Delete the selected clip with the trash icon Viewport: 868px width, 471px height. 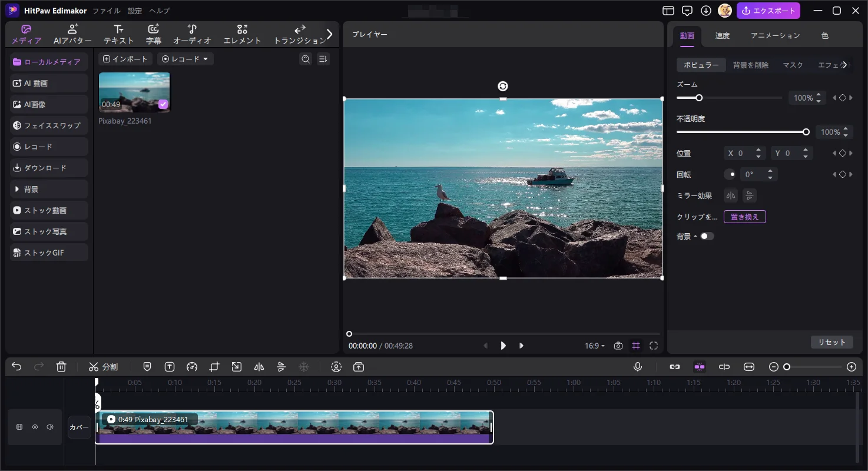tap(61, 367)
